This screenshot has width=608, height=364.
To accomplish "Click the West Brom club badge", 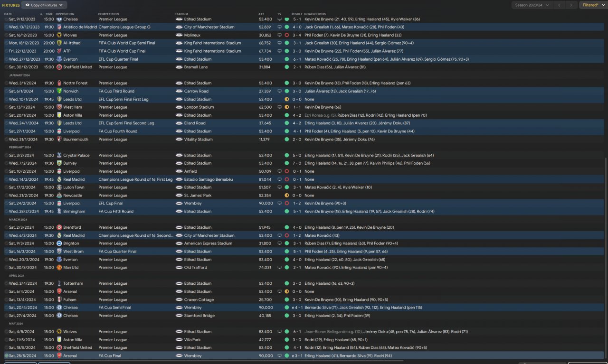I will pyautogui.click(x=59, y=252).
